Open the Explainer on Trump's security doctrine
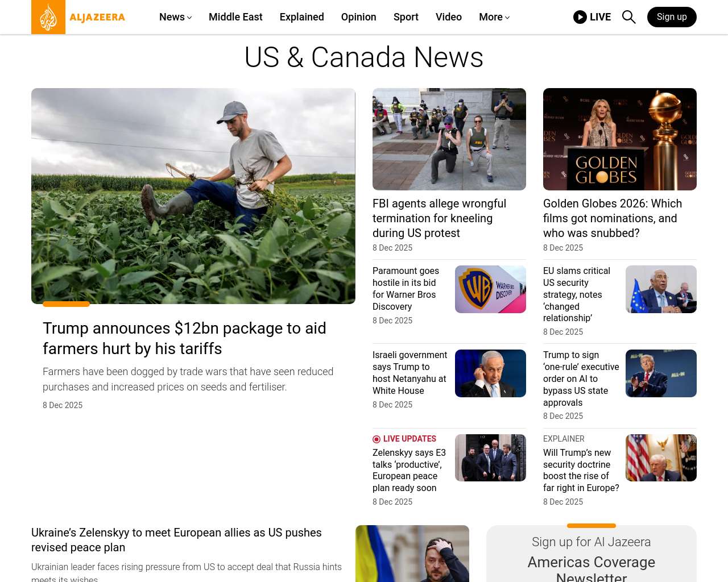Image resolution: width=728 pixels, height=582 pixels. (x=581, y=470)
